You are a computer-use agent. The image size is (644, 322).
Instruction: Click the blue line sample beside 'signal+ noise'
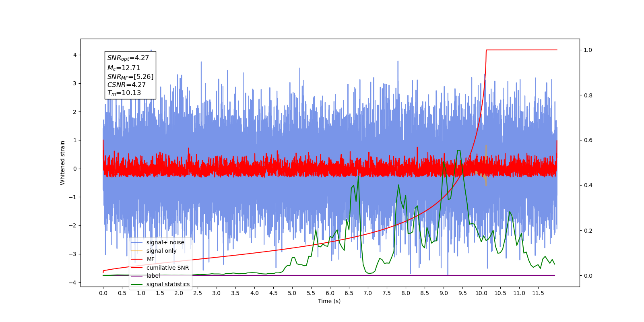137,242
